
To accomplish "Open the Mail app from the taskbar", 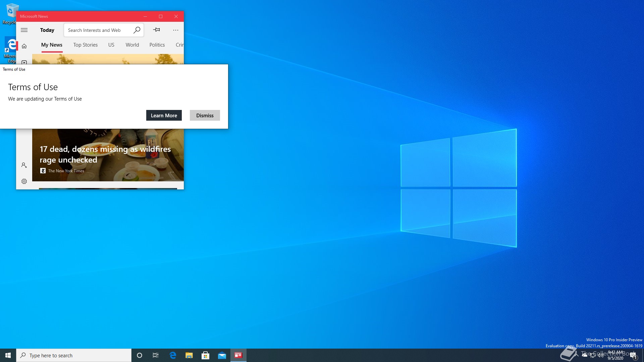I will pos(222,355).
